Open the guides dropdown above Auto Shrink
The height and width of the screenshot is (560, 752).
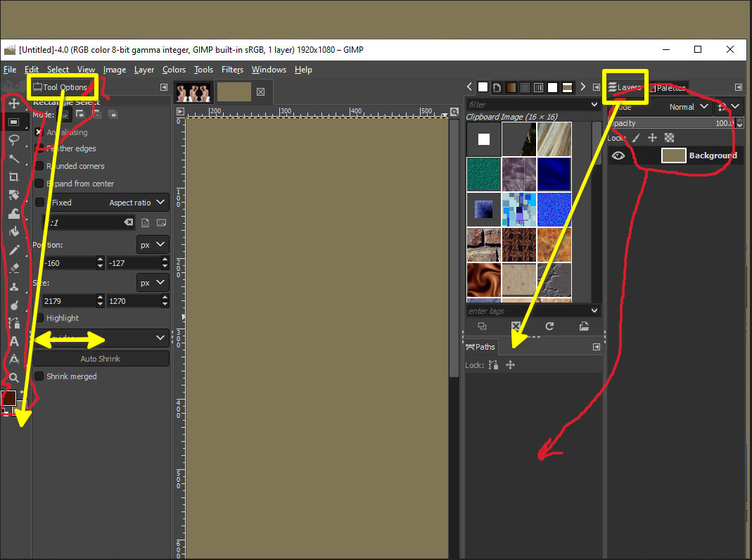pyautogui.click(x=101, y=338)
